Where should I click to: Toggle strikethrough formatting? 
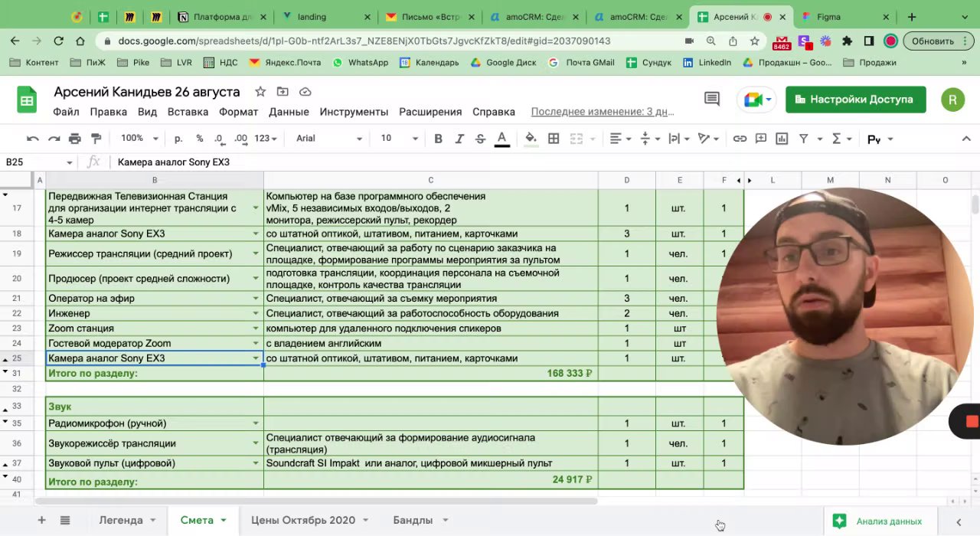point(480,139)
